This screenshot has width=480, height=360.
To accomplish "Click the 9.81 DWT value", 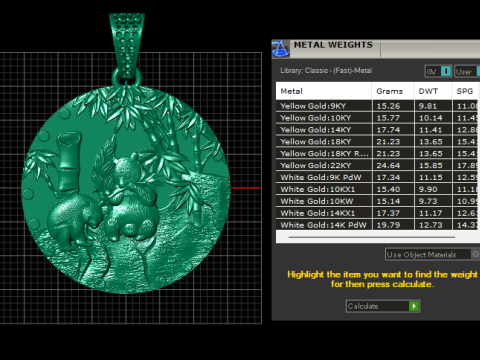I will [428, 106].
